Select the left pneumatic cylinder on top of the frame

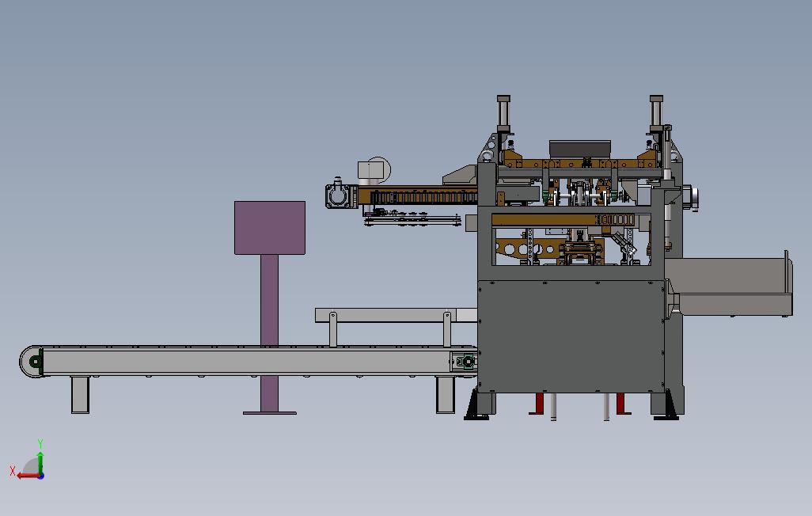(x=503, y=114)
